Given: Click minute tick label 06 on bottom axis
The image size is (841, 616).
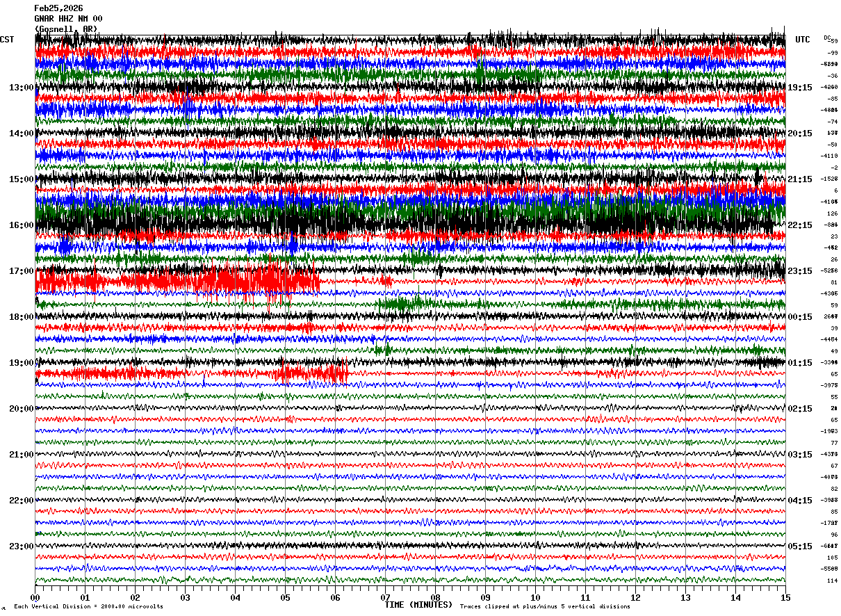Looking at the screenshot, I should coord(335,598).
